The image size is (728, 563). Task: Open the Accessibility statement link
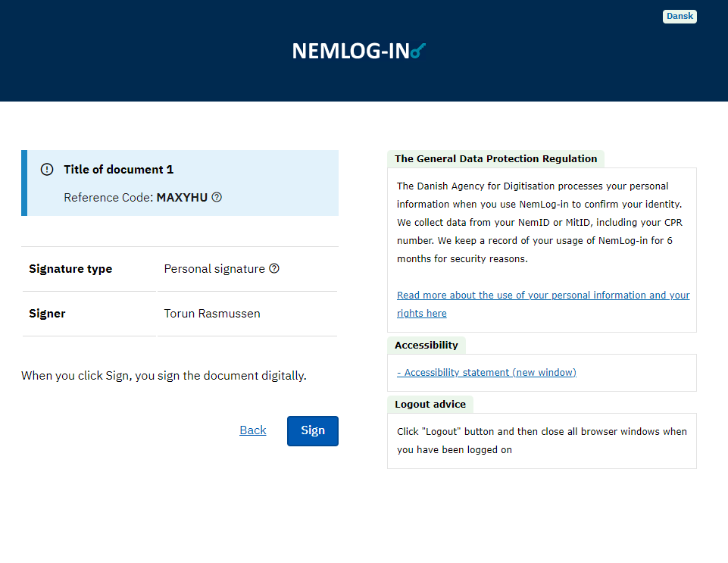pos(486,372)
